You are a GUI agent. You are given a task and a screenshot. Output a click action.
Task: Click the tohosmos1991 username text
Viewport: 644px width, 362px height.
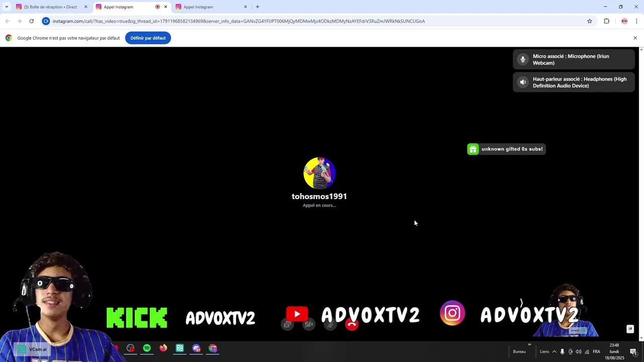click(319, 197)
